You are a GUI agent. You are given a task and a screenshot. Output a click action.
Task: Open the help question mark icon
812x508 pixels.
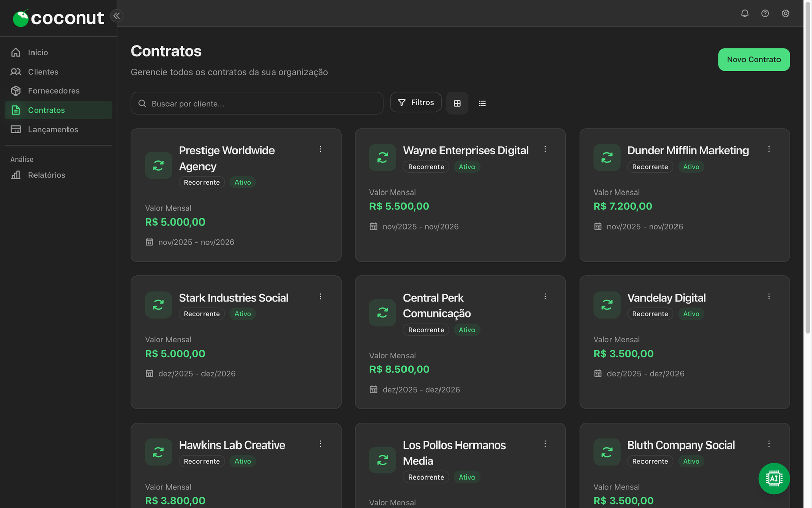(x=765, y=13)
